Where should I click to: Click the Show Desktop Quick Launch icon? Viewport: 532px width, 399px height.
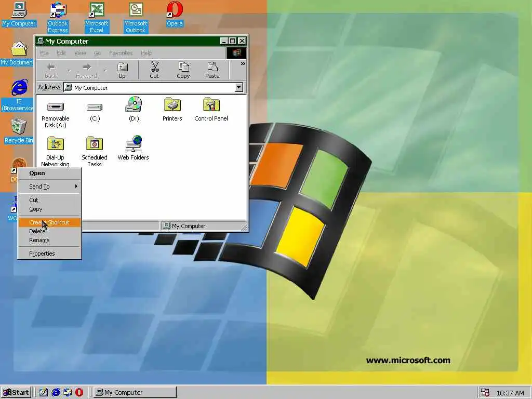pyautogui.click(x=44, y=393)
